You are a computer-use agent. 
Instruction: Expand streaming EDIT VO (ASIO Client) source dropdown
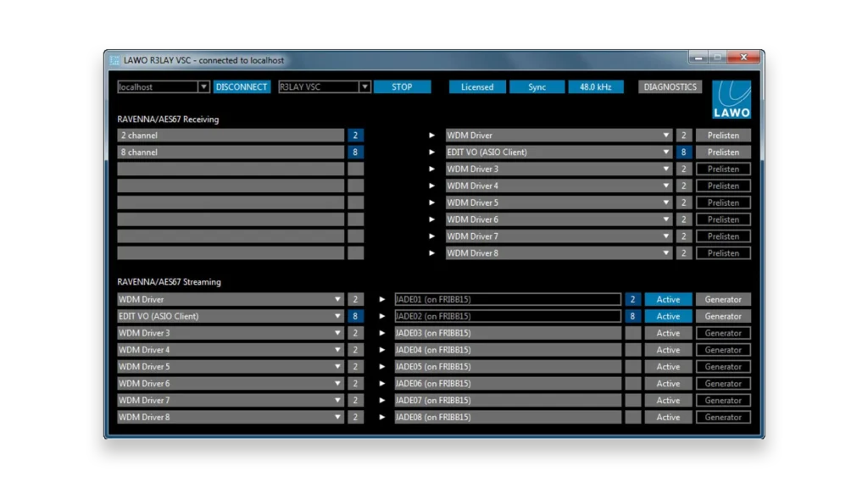point(337,317)
